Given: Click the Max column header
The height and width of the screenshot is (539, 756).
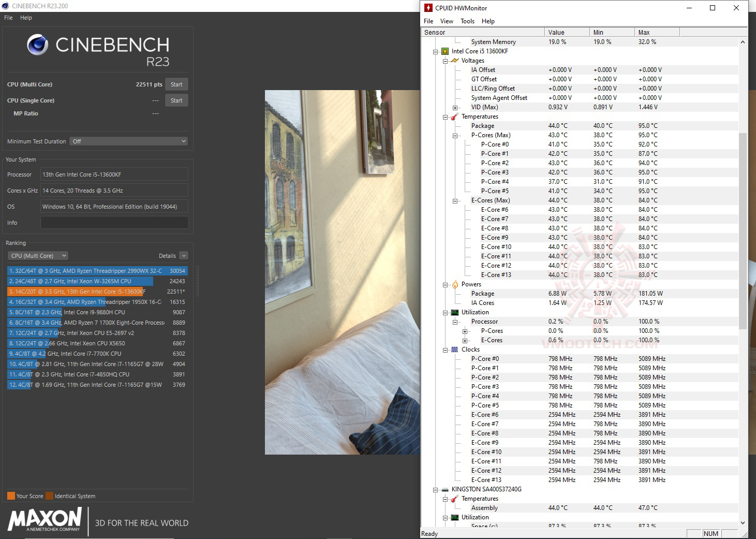Looking at the screenshot, I should coord(657,32).
